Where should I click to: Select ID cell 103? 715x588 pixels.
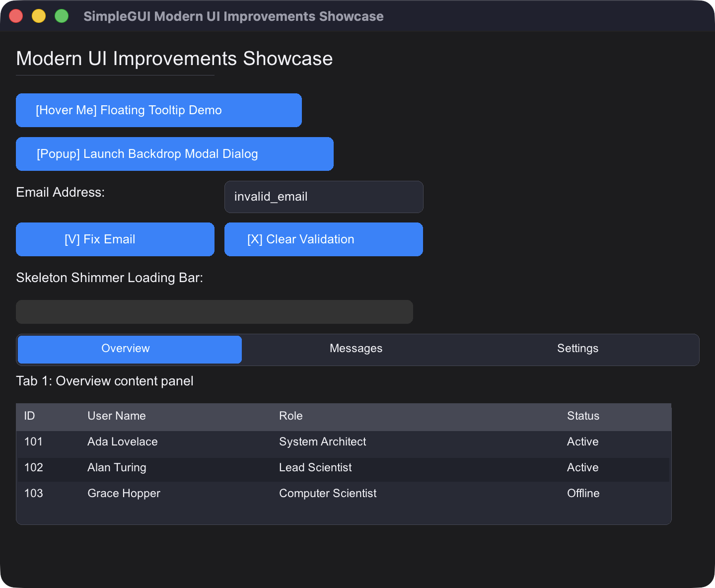click(x=33, y=494)
